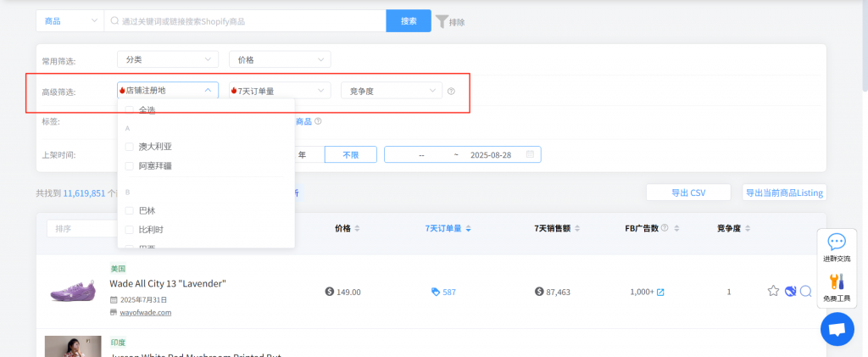Open the 竞争度 filter dropdown
The height and width of the screenshot is (357, 868).
point(392,90)
